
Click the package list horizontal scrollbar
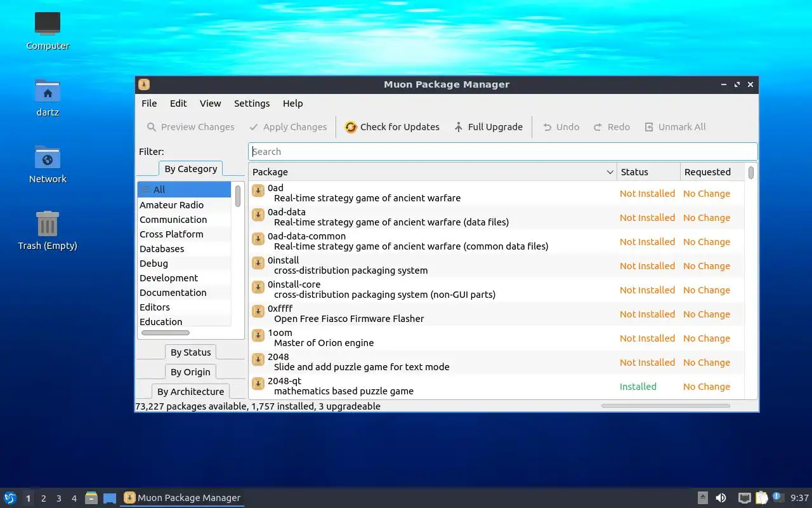(665, 405)
